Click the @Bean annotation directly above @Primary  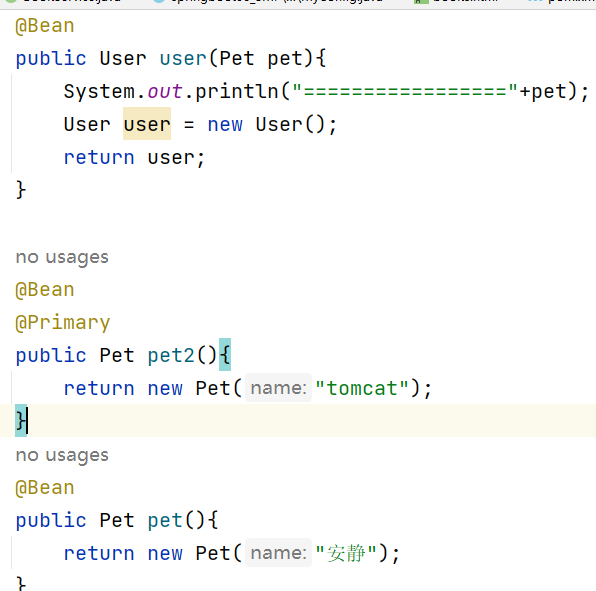(x=45, y=290)
